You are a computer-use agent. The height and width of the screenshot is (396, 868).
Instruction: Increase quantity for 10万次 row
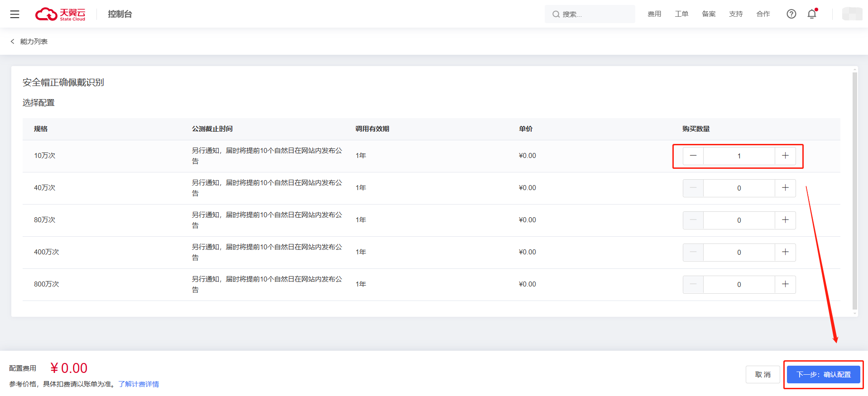click(785, 156)
